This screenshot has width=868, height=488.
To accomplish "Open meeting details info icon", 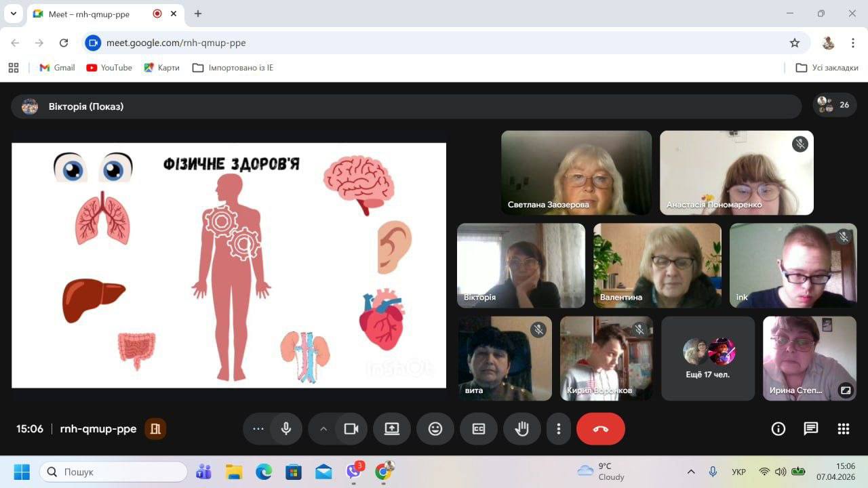I will coord(778,429).
